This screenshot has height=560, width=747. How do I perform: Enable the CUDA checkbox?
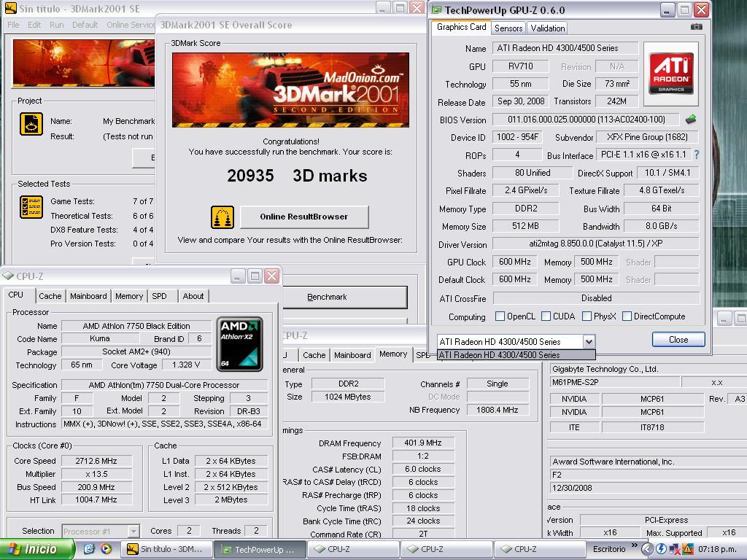546,316
